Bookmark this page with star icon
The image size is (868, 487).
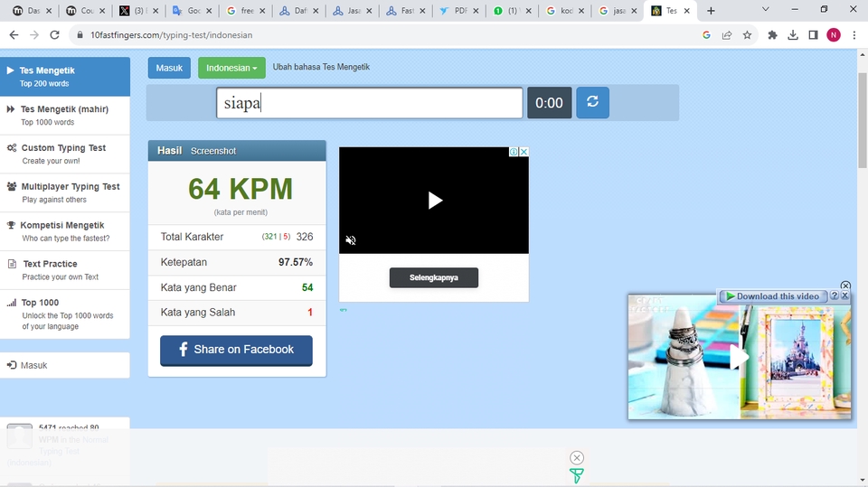(748, 35)
